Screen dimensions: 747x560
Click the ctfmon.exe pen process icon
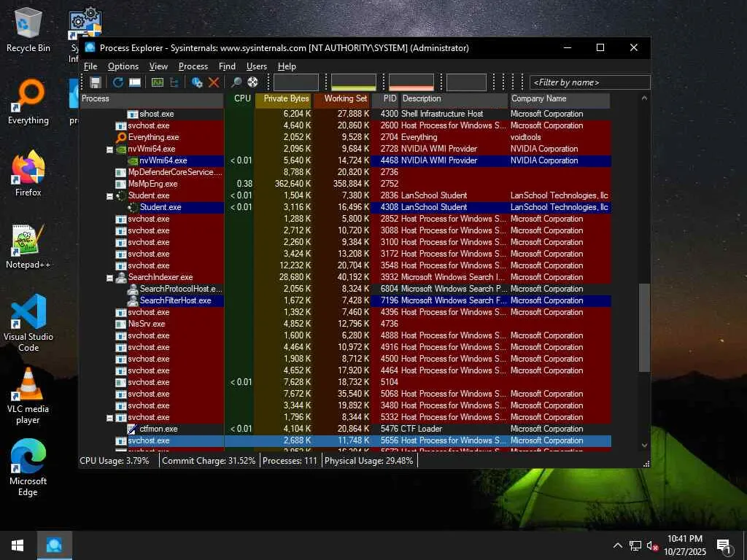tap(133, 429)
